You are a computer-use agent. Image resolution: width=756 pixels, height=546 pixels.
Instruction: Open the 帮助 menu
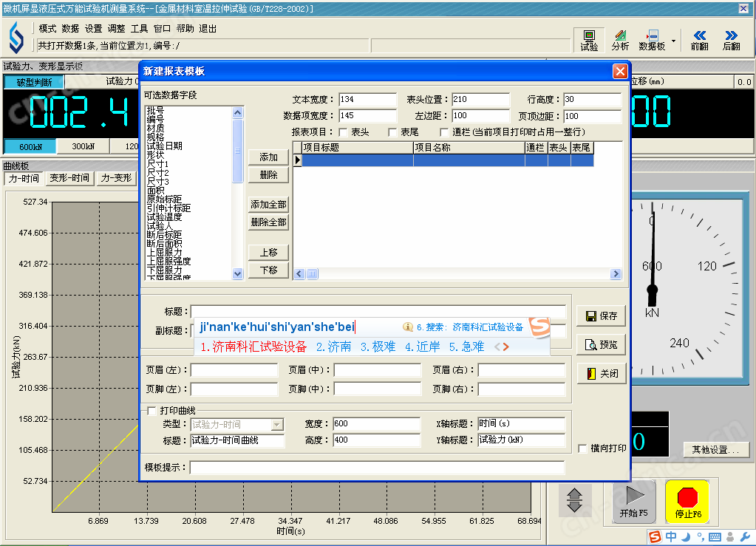click(x=185, y=29)
